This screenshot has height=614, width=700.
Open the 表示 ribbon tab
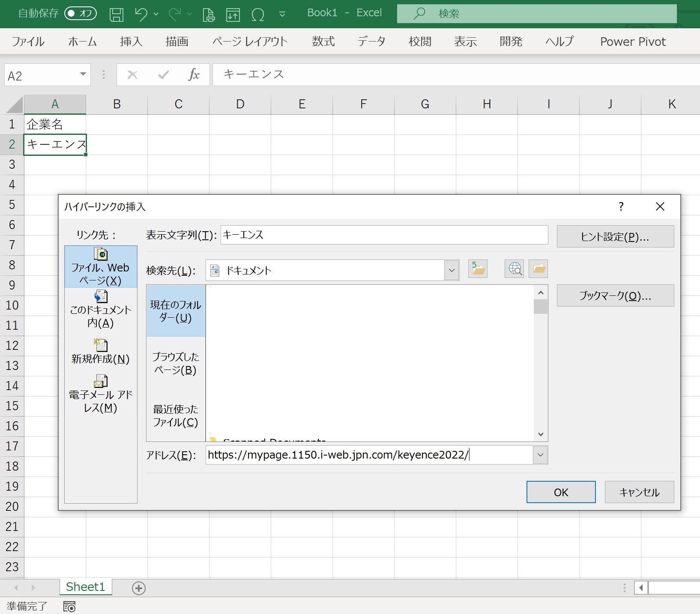point(465,42)
